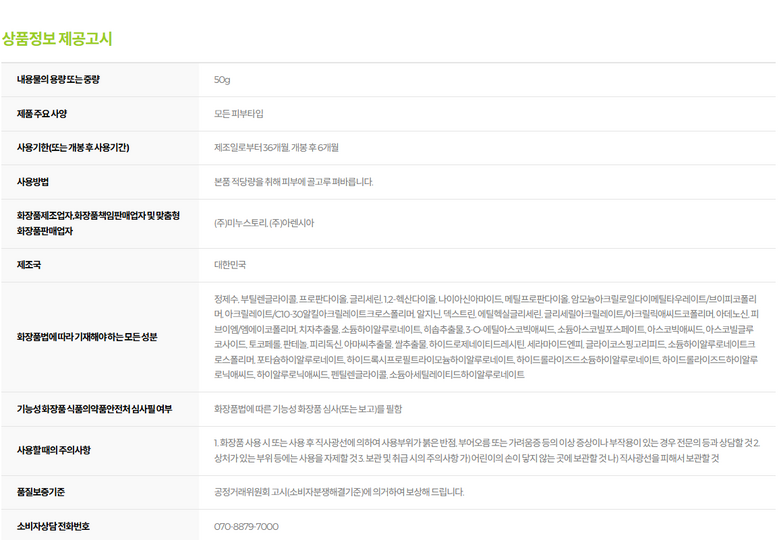The height and width of the screenshot is (540, 779).
Task: Click the 본품 적당량을 취해 usage text
Action: tap(293, 181)
